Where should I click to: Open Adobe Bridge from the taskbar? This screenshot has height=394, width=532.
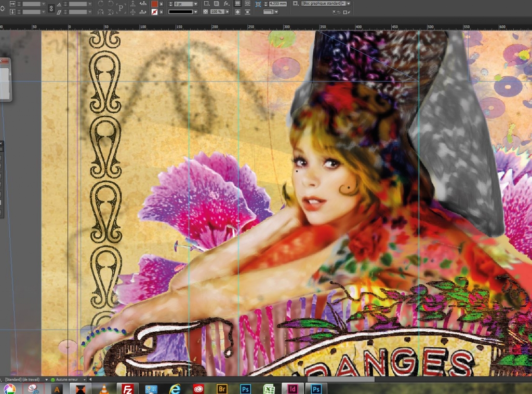click(222, 389)
